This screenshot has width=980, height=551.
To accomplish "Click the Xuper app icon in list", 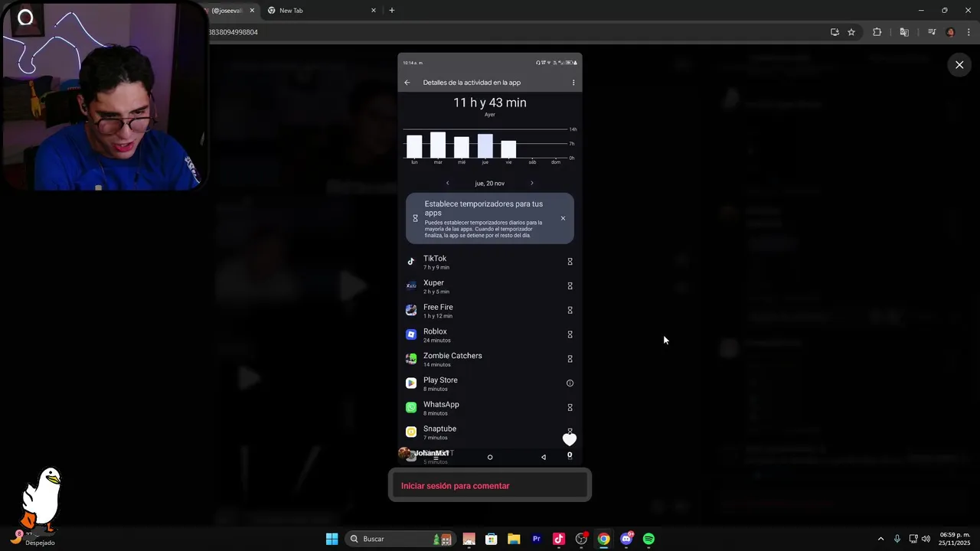I will 411,285.
